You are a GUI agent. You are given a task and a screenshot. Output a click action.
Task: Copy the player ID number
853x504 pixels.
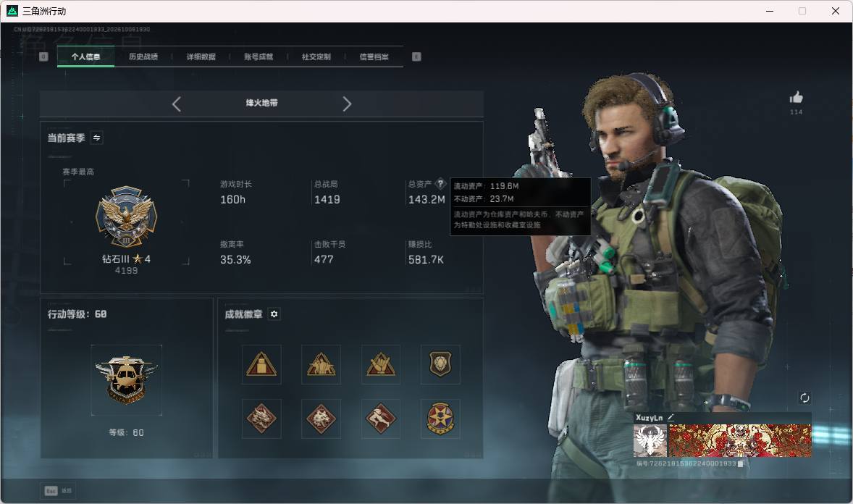point(740,463)
